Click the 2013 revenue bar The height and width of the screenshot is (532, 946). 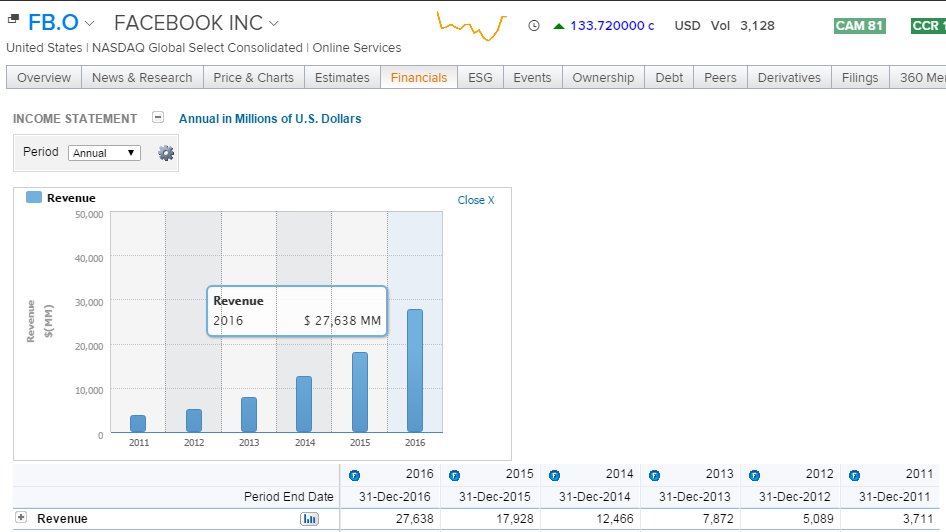click(x=249, y=415)
